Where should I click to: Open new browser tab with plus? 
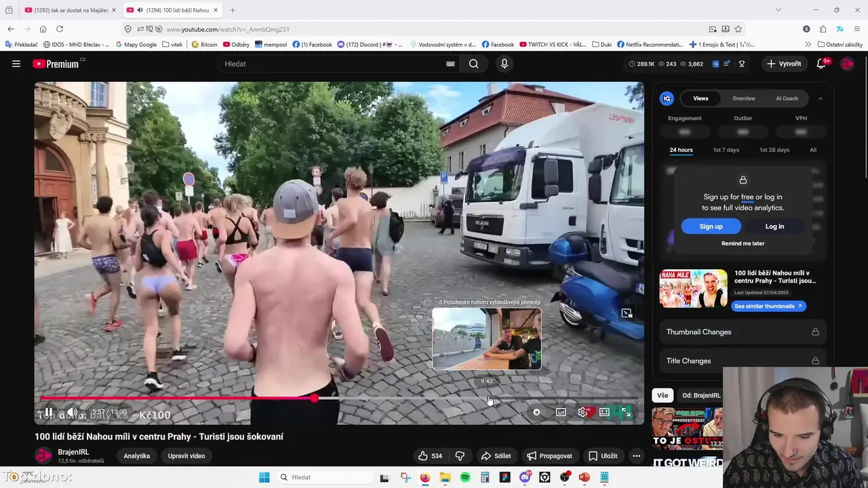[x=233, y=10]
